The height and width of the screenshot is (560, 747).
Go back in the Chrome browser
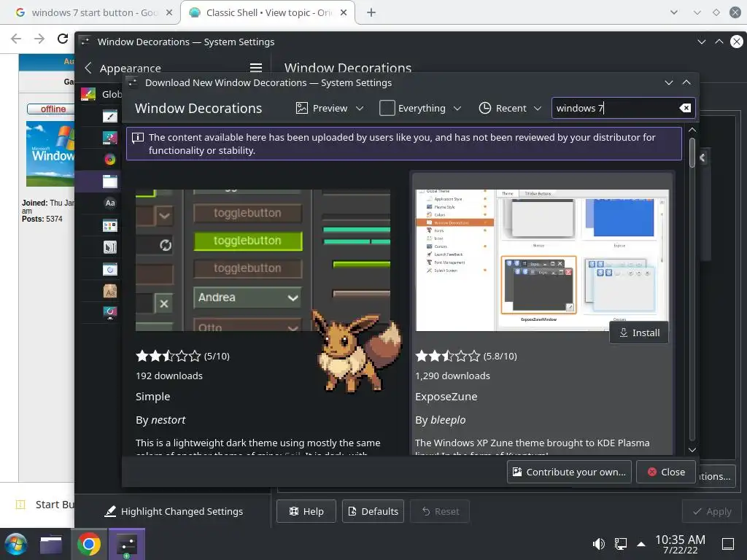click(x=16, y=39)
